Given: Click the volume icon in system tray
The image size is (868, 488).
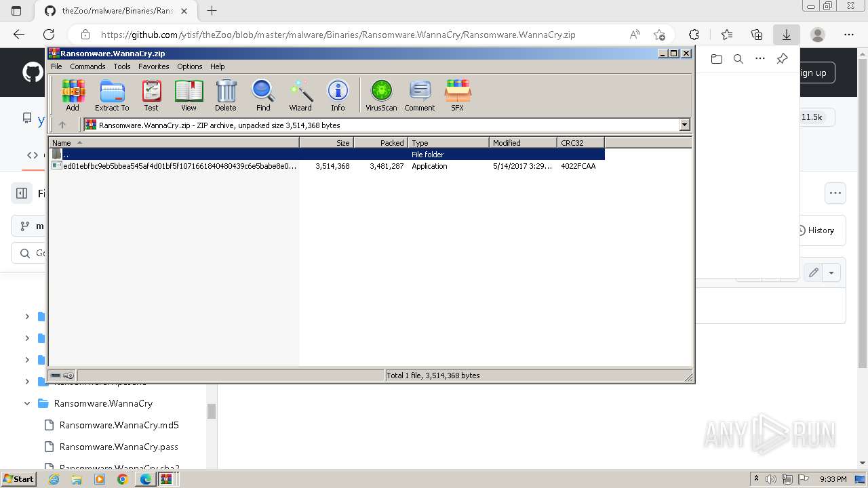Looking at the screenshot, I should [x=771, y=479].
